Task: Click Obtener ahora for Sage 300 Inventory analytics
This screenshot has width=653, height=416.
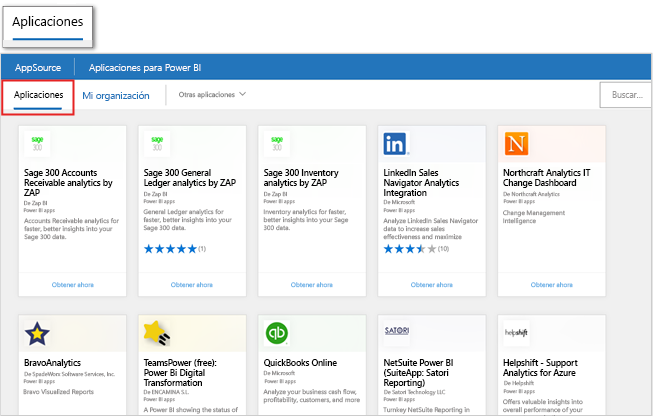Action: [x=312, y=285]
